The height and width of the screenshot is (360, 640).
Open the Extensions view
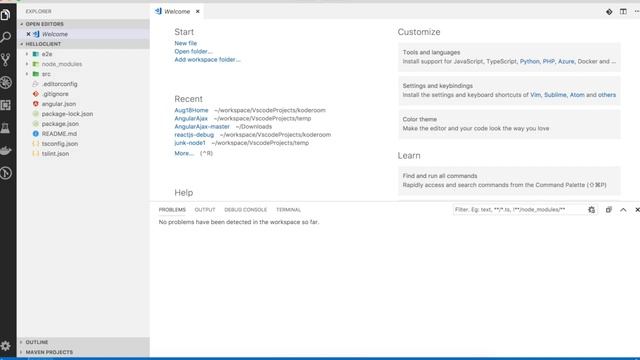(6, 105)
